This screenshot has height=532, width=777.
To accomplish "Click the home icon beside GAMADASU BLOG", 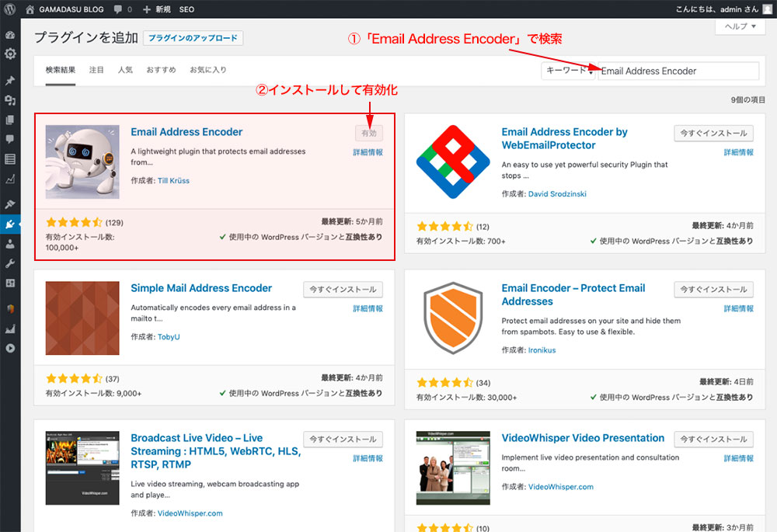I will coord(30,9).
